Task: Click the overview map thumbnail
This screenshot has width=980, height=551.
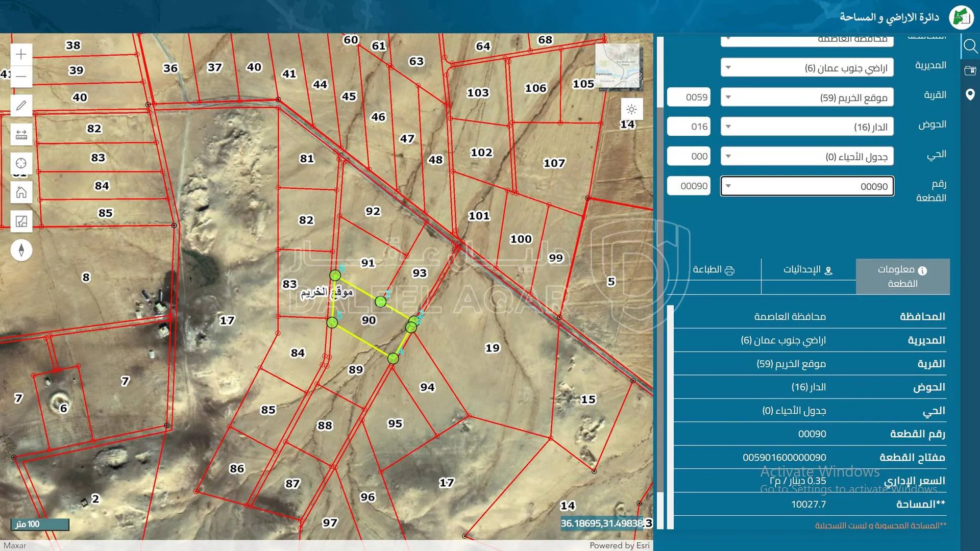Action: tap(618, 66)
